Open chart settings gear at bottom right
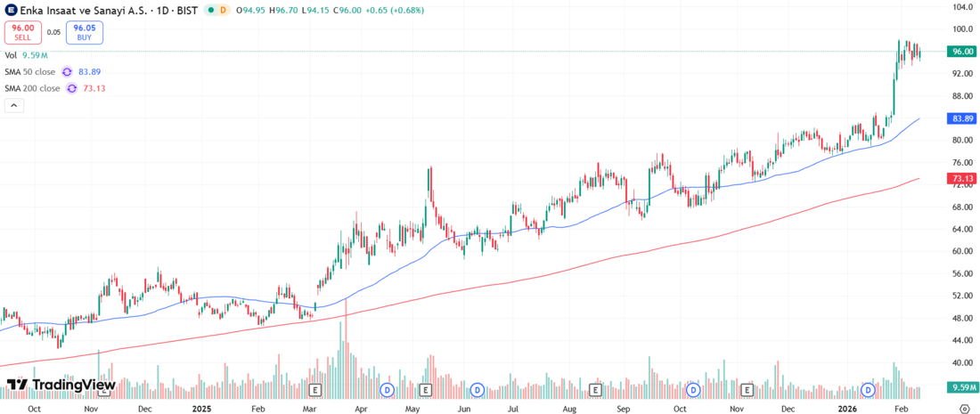This screenshot has height=414, width=980. pyautogui.click(x=964, y=407)
